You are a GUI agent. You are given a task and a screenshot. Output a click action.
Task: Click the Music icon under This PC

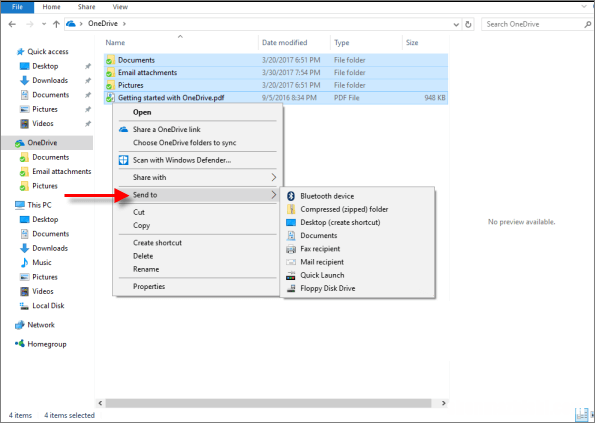click(24, 263)
